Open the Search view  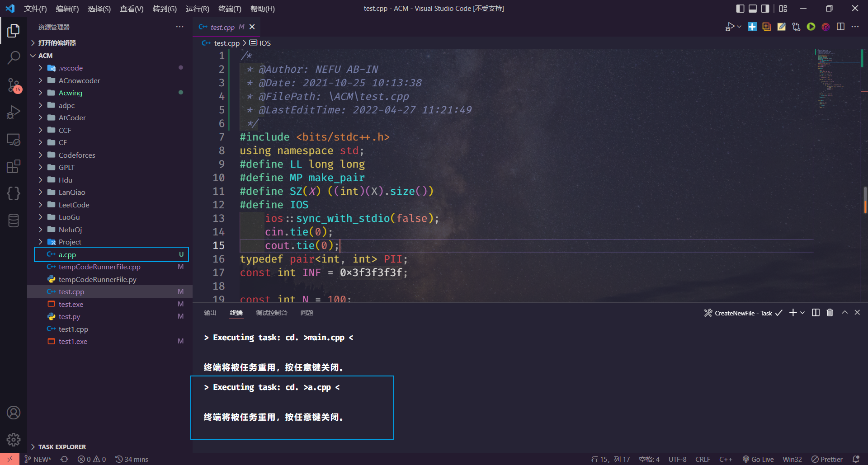[13, 58]
